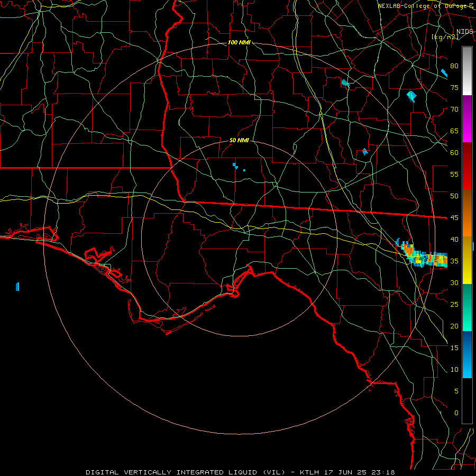Image resolution: width=476 pixels, height=476 pixels.
Task: Click the "55" scale value
Action: (454, 175)
